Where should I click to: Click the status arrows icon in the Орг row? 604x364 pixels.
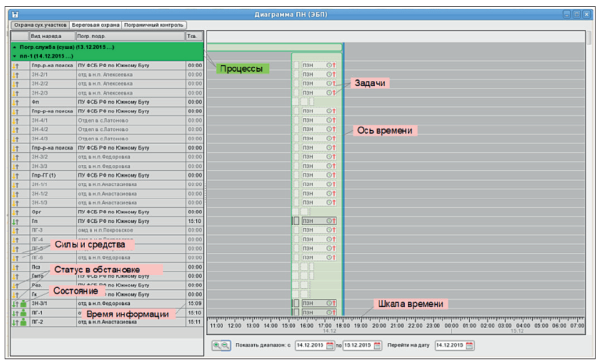16,212
